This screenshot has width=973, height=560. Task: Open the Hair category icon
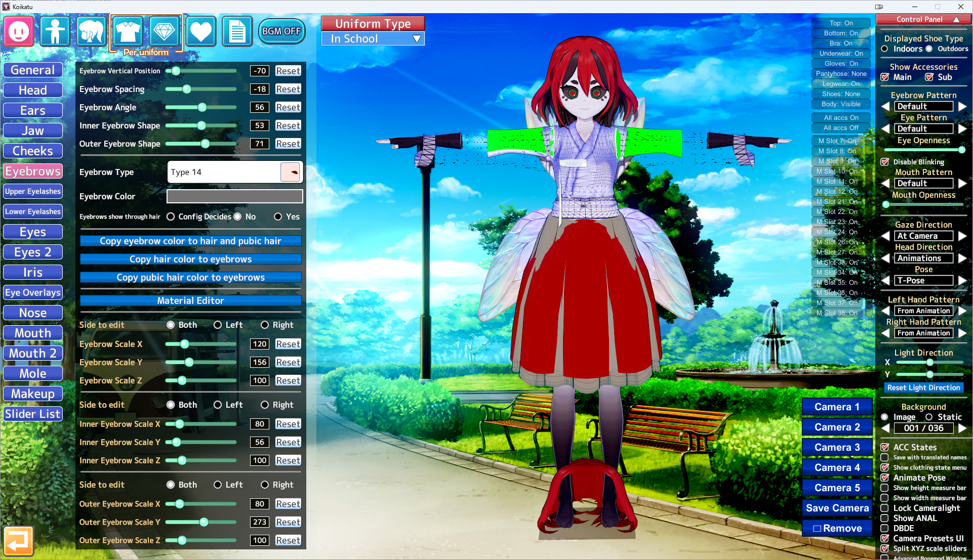[91, 31]
